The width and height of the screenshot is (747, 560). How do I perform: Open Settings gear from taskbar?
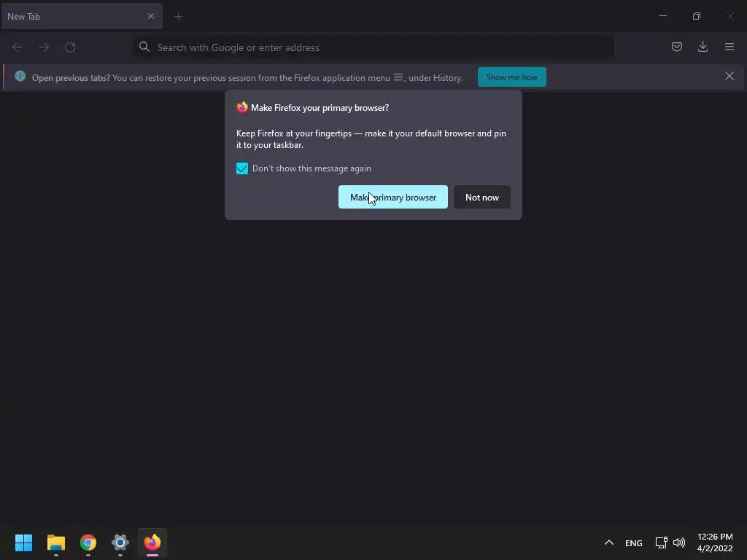pyautogui.click(x=120, y=542)
